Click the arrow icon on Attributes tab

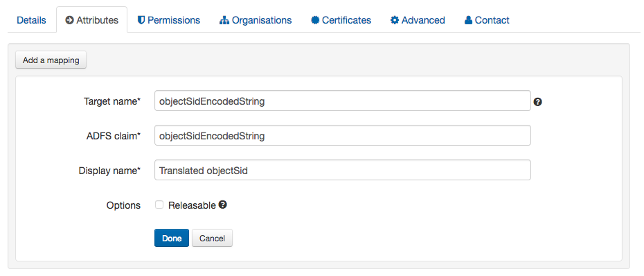click(x=69, y=20)
